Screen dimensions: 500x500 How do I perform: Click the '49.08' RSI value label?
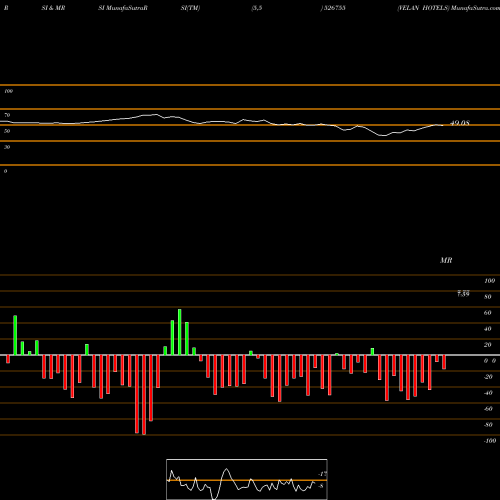point(460,123)
